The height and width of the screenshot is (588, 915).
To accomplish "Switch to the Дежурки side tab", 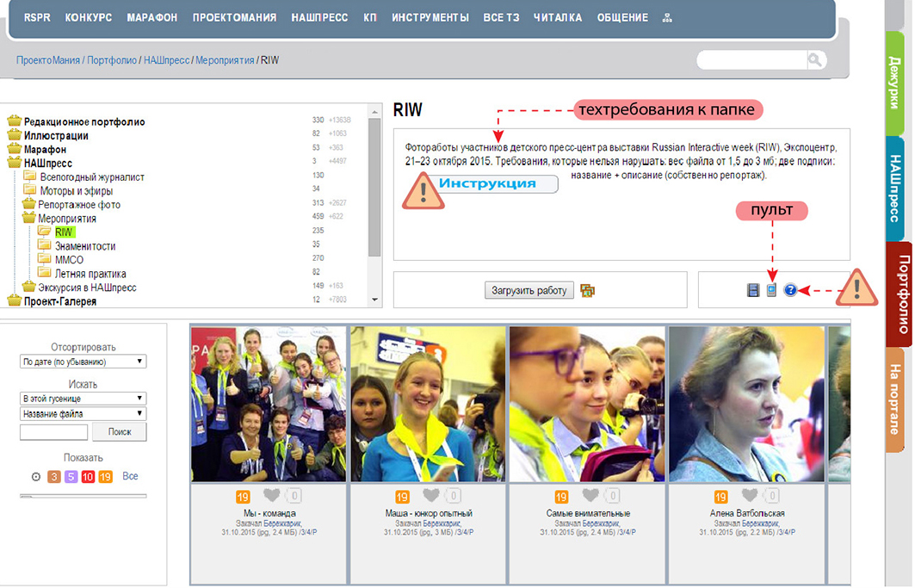I will coord(894,83).
